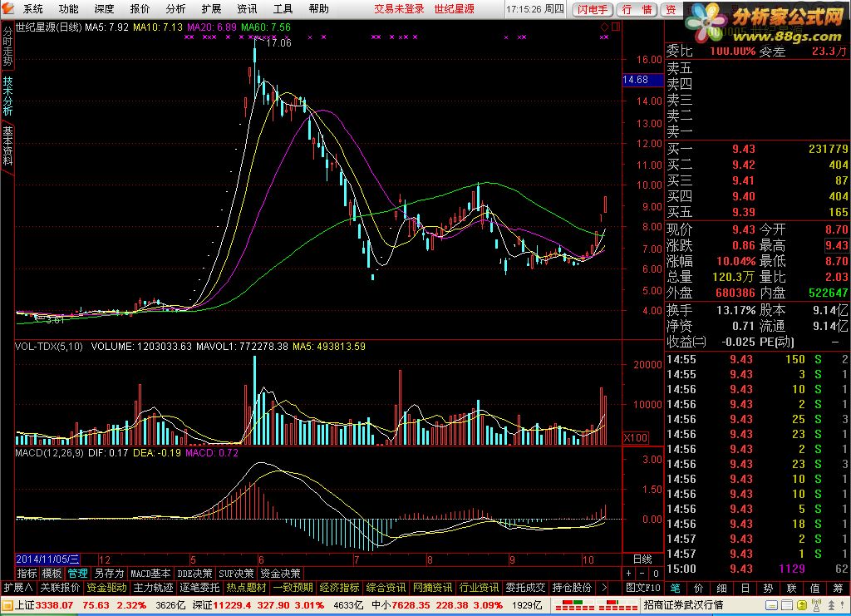
Task: Select the 模板 tab below chart
Action: click(52, 573)
